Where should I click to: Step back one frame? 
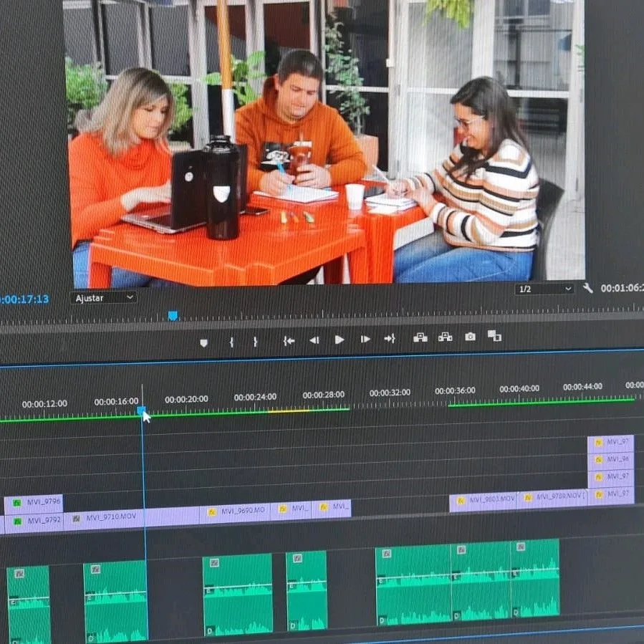click(x=314, y=340)
